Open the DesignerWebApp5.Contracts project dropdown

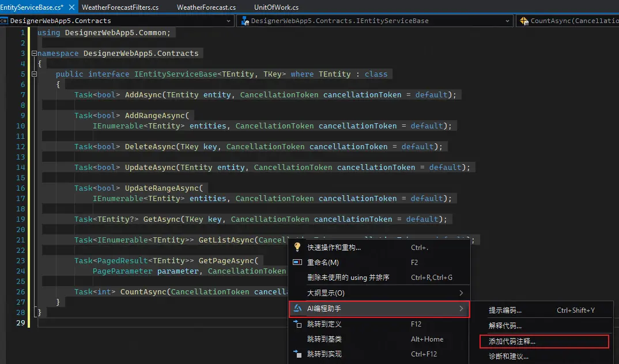[x=116, y=21]
